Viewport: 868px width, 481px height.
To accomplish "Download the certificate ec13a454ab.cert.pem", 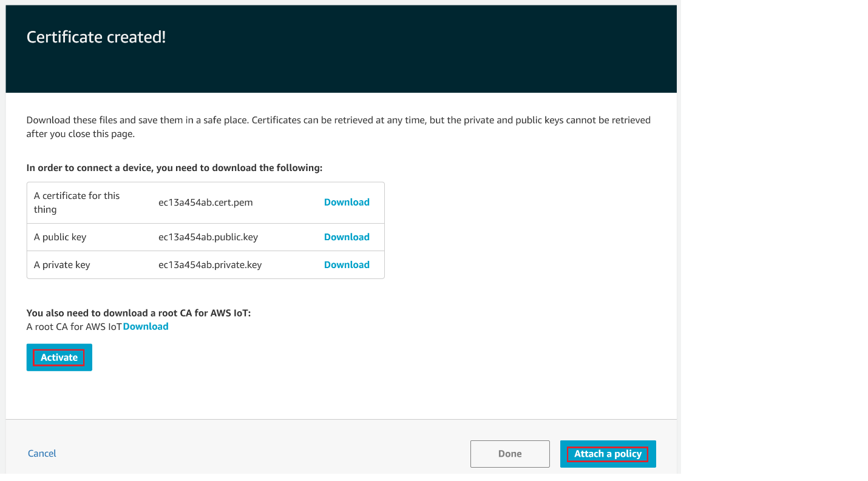I will pyautogui.click(x=346, y=202).
